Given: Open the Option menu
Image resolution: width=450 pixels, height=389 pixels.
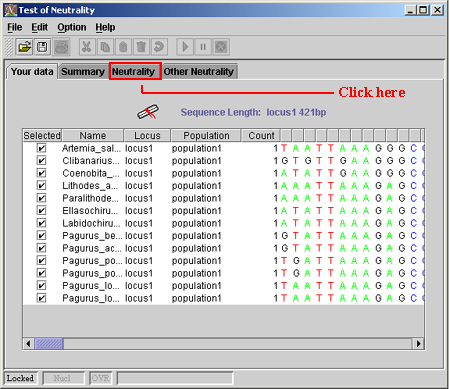Looking at the screenshot, I should (x=72, y=27).
